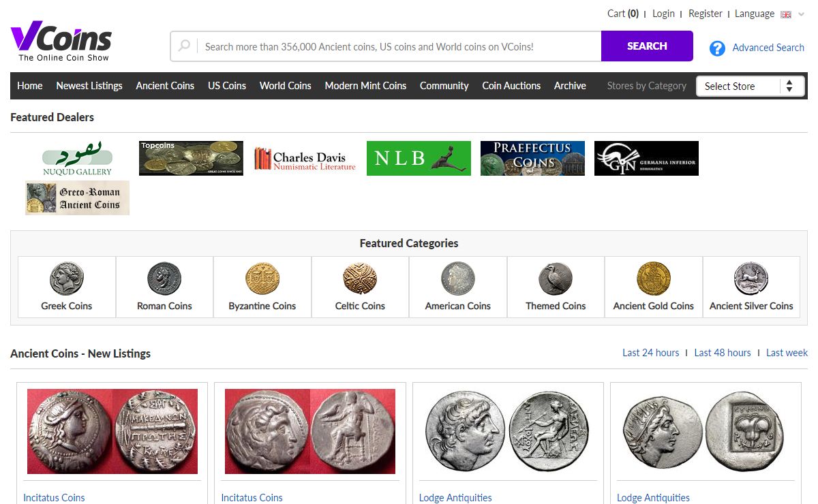
Task: Open the Archive menu item
Action: [570, 86]
